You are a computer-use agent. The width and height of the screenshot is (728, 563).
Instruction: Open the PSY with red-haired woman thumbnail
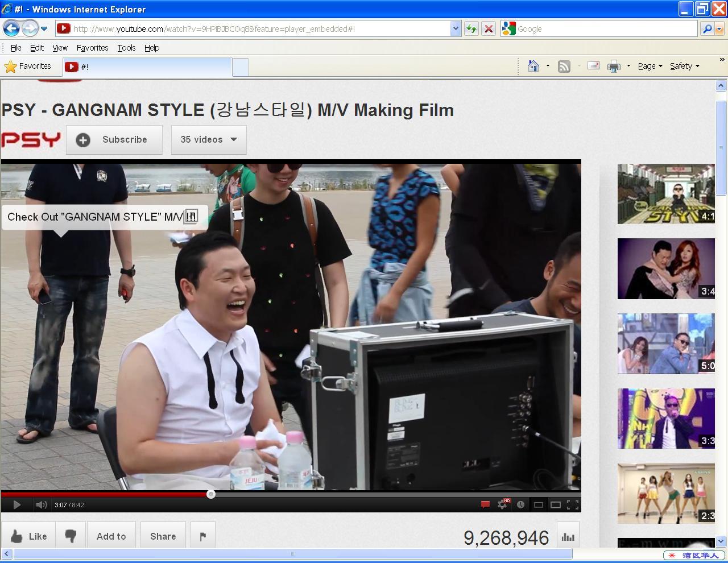[666, 269]
